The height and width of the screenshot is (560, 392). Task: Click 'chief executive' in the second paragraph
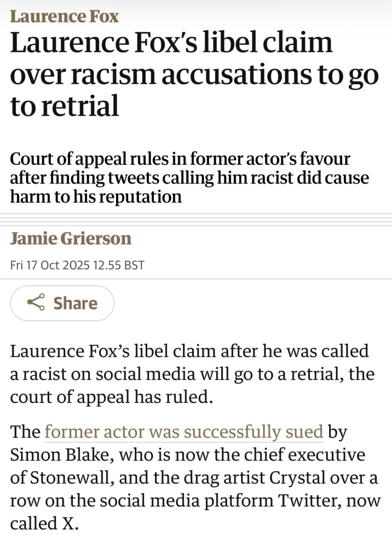click(x=318, y=455)
